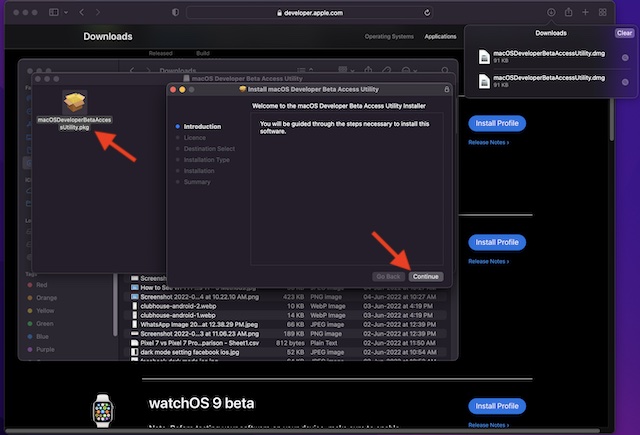Open Safari downloads toolbar icon

tap(551, 13)
